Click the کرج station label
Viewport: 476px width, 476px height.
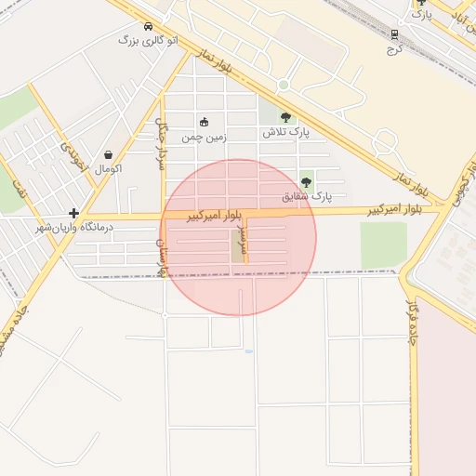(394, 49)
